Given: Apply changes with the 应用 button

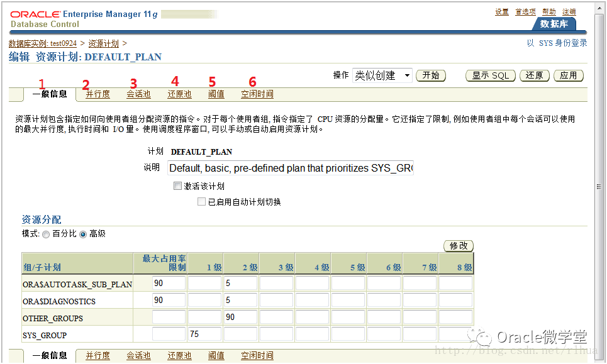Looking at the screenshot, I should pos(568,74).
